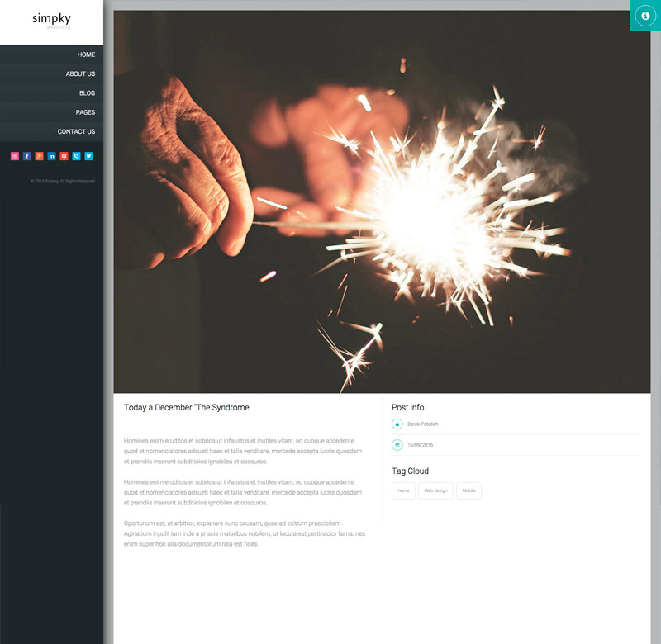Viewport: 661px width, 644px height.
Task: Click the calendar date icon
Action: point(397,445)
